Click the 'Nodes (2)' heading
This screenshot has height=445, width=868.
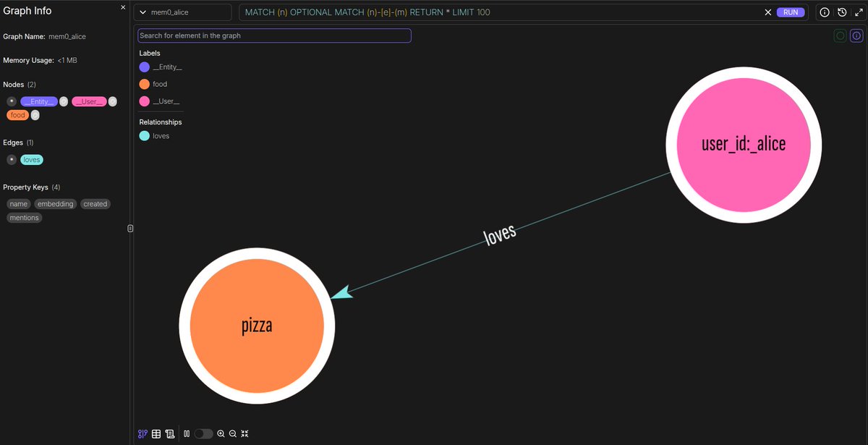(x=20, y=85)
